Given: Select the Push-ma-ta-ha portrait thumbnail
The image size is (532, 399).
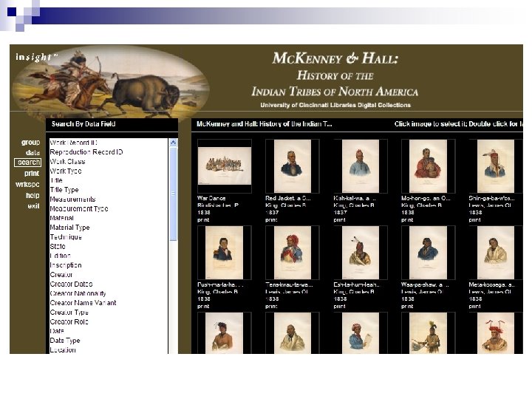Looking at the screenshot, I should (225, 253).
